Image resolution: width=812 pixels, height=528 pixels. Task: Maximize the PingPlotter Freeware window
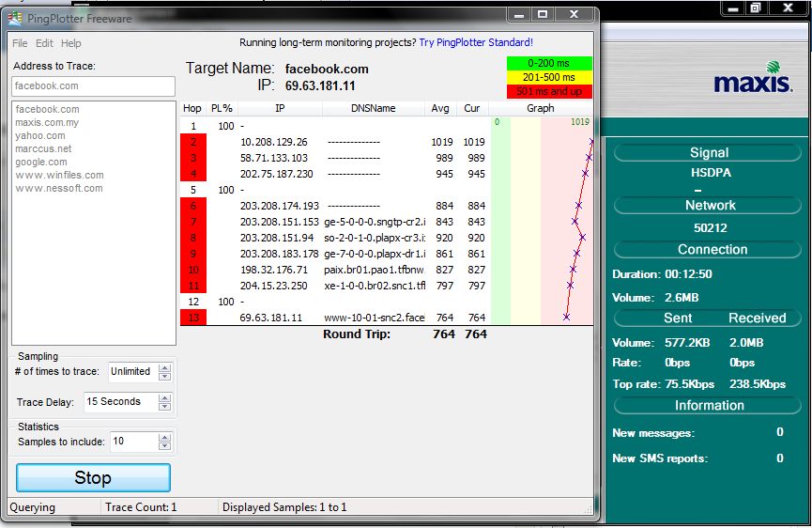pyautogui.click(x=543, y=14)
